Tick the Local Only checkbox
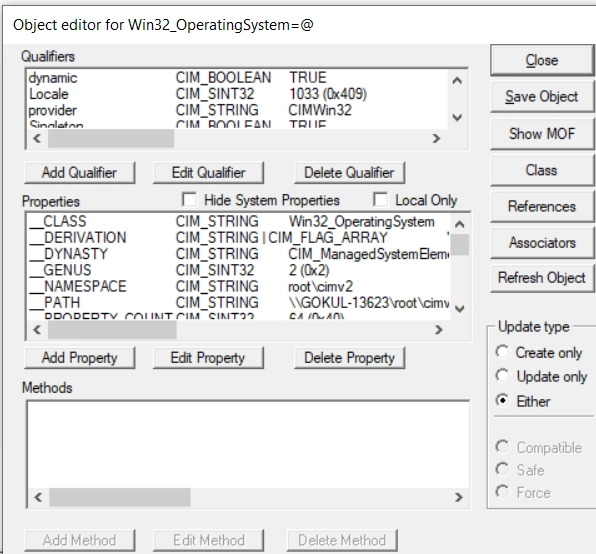The width and height of the screenshot is (596, 554). point(380,200)
